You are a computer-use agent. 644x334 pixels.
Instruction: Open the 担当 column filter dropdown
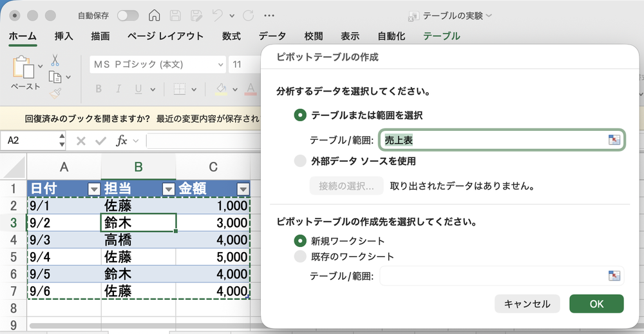(x=169, y=189)
